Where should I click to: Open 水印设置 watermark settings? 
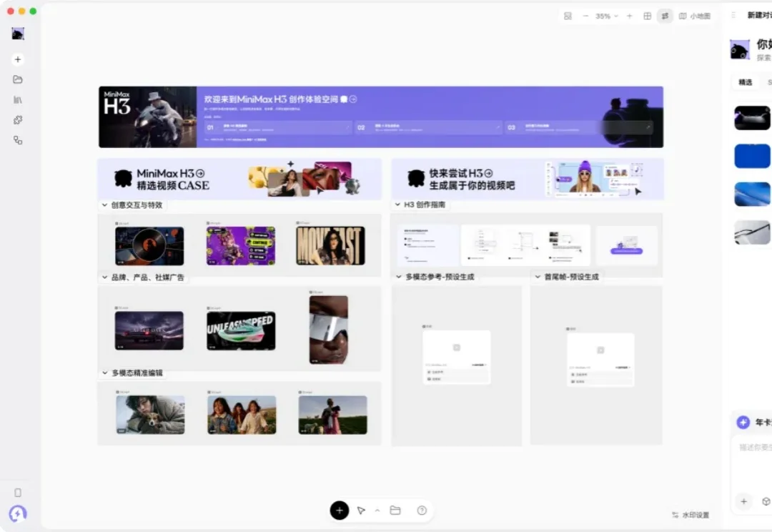click(691, 516)
